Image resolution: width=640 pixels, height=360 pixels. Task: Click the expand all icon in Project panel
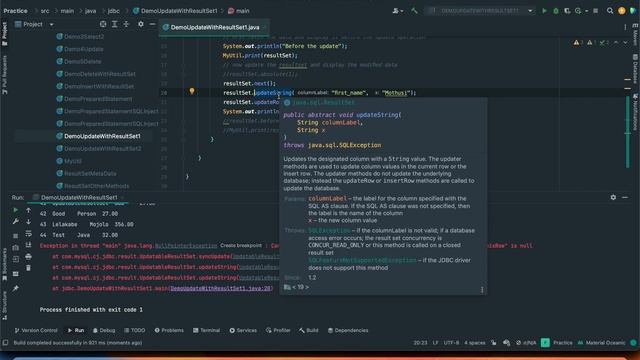[115, 24]
